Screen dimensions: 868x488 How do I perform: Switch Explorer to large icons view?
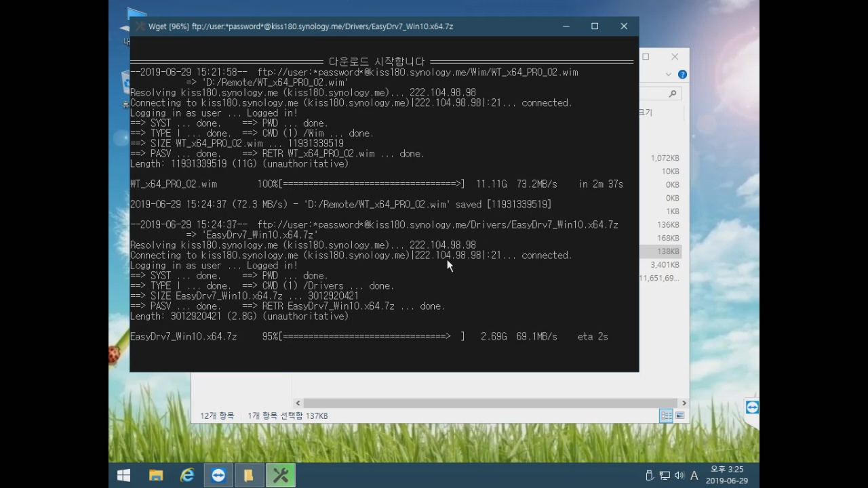point(679,415)
